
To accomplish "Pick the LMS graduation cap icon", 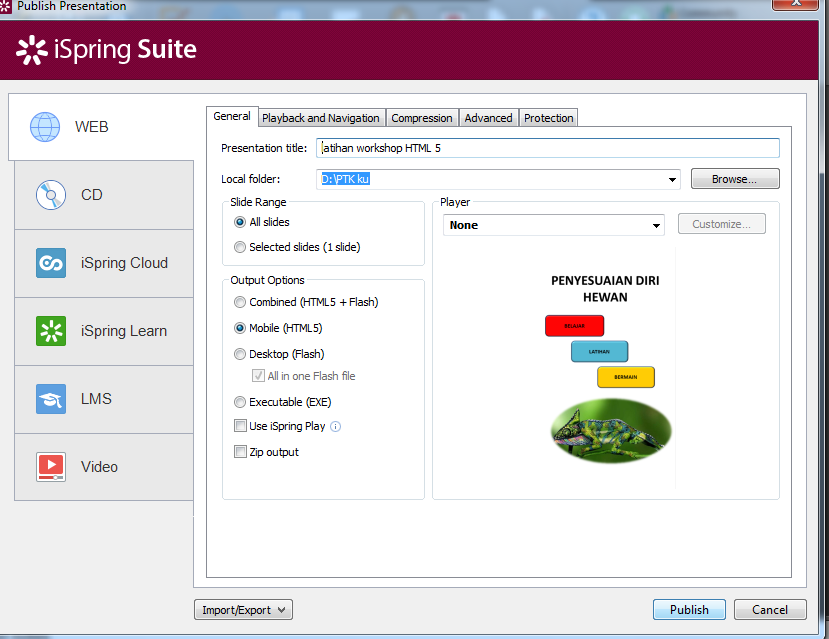I will click(x=51, y=399).
